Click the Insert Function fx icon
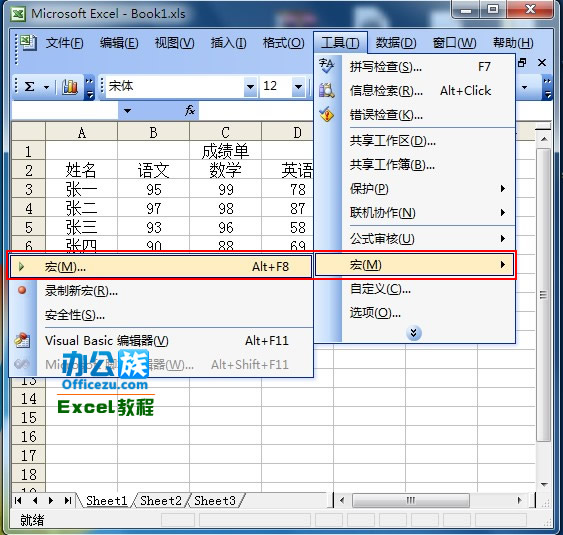The width and height of the screenshot is (563, 535). (190, 110)
